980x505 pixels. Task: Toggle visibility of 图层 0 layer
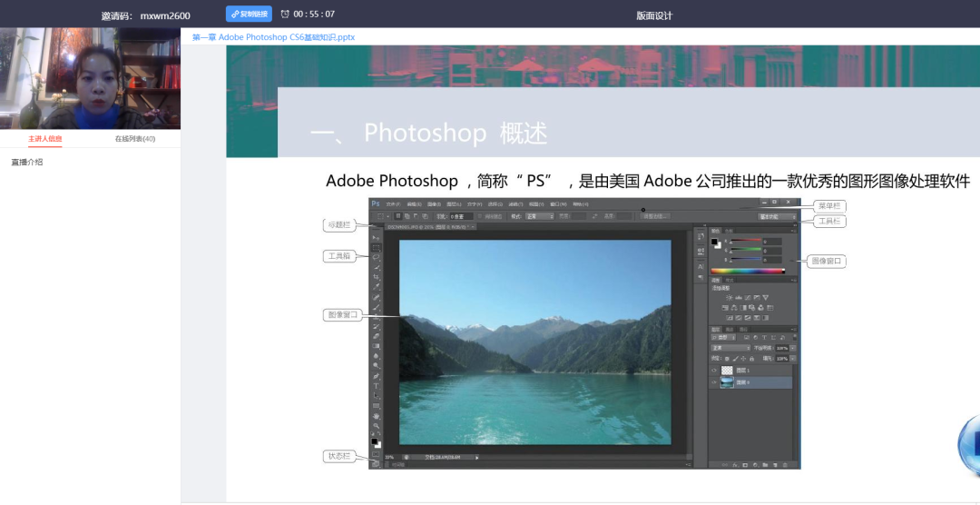pyautogui.click(x=714, y=382)
